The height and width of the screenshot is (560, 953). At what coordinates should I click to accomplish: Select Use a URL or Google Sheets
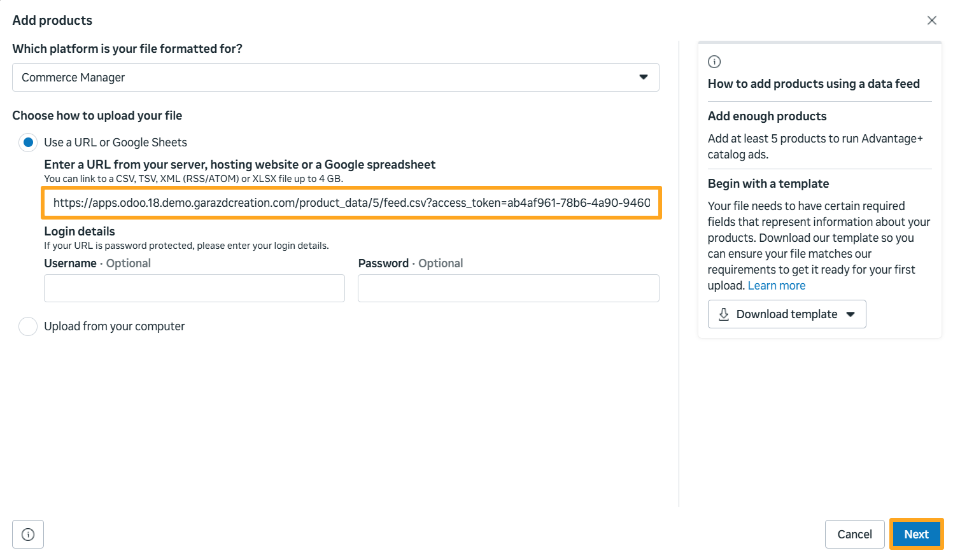28,143
